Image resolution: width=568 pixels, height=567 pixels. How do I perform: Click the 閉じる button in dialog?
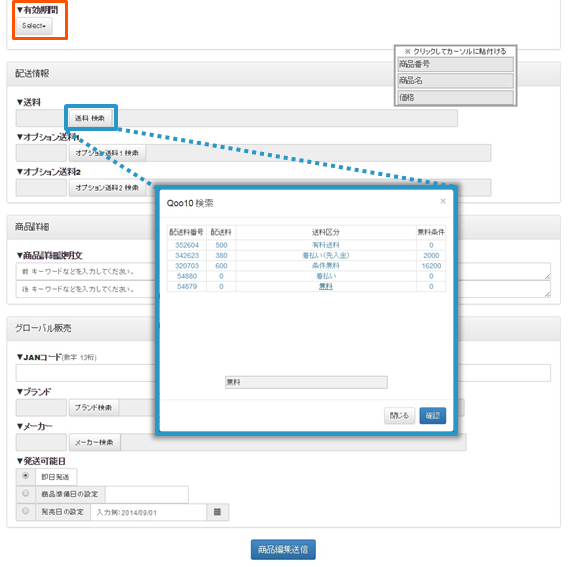[399, 416]
